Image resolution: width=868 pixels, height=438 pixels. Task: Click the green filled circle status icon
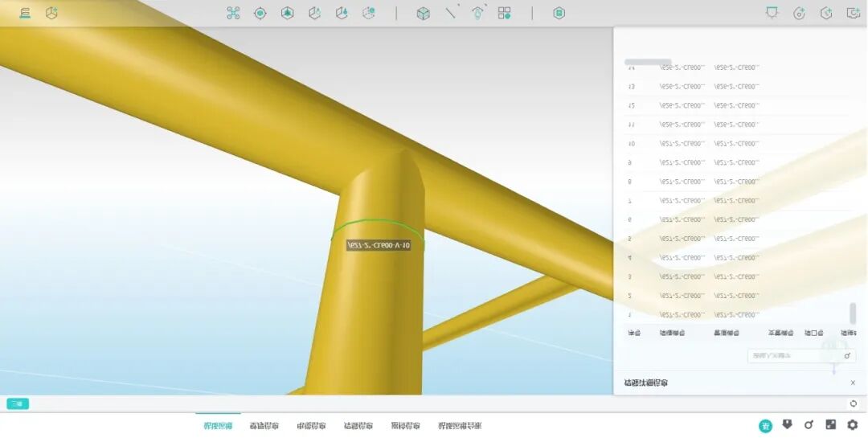(x=765, y=426)
